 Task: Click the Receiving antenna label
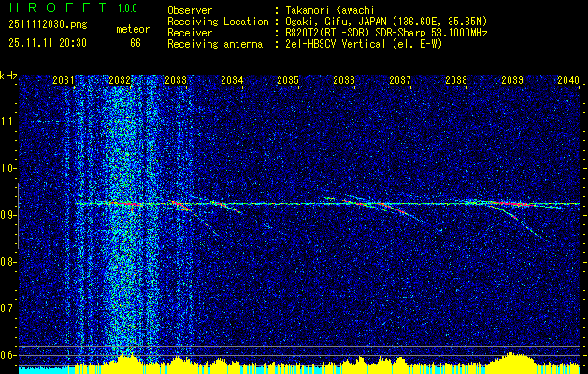pos(215,44)
